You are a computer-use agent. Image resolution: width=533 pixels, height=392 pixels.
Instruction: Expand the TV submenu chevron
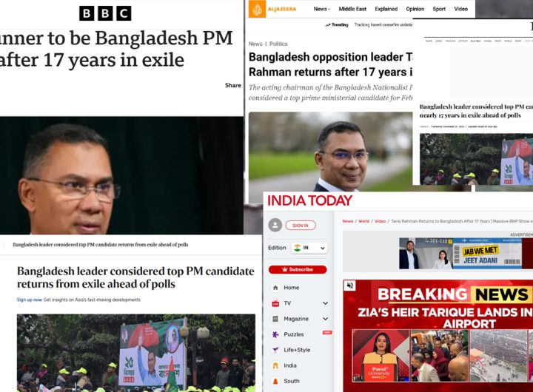pyautogui.click(x=325, y=303)
